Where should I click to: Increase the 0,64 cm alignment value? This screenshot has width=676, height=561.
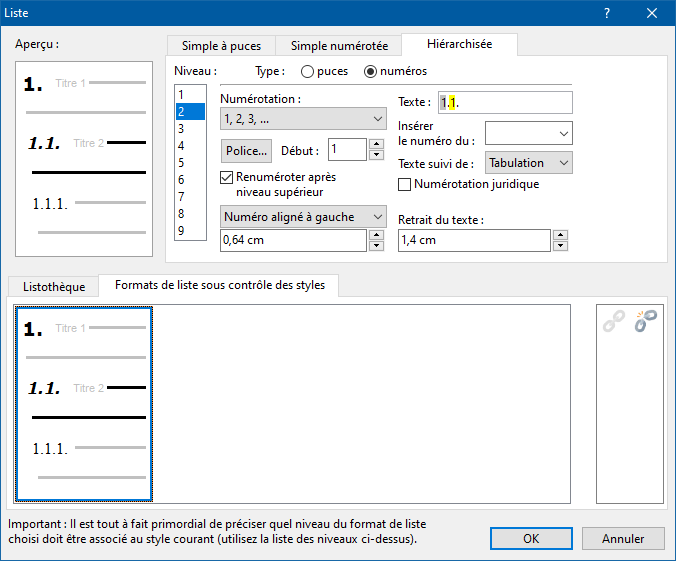(376, 235)
